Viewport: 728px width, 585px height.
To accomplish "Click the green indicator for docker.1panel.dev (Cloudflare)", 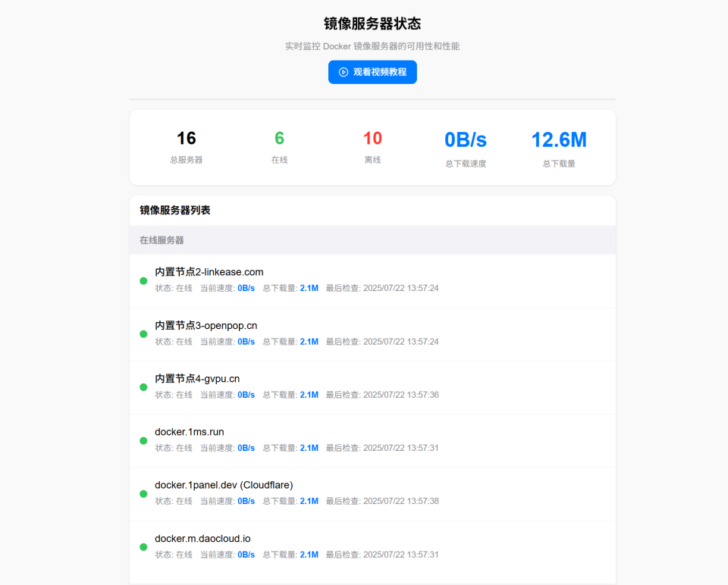I will point(143,493).
